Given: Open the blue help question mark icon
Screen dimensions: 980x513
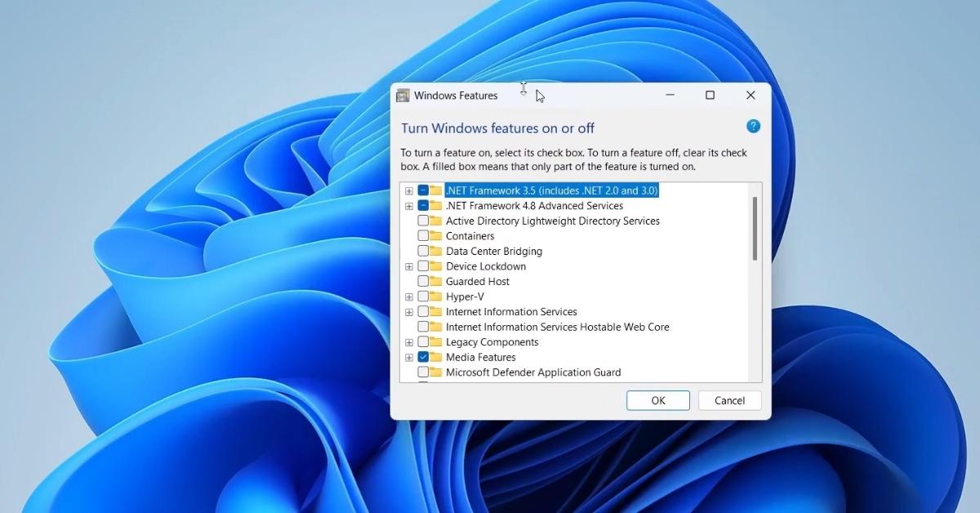Looking at the screenshot, I should click(x=753, y=127).
